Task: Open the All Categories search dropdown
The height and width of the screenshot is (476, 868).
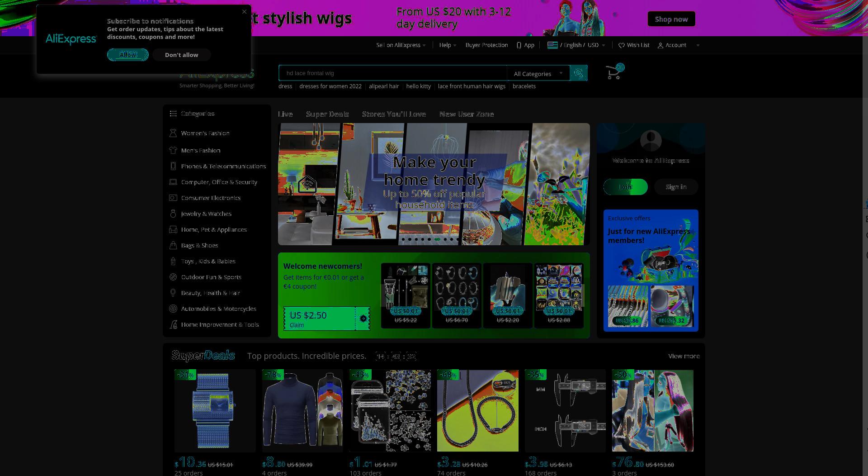Action: (538, 73)
